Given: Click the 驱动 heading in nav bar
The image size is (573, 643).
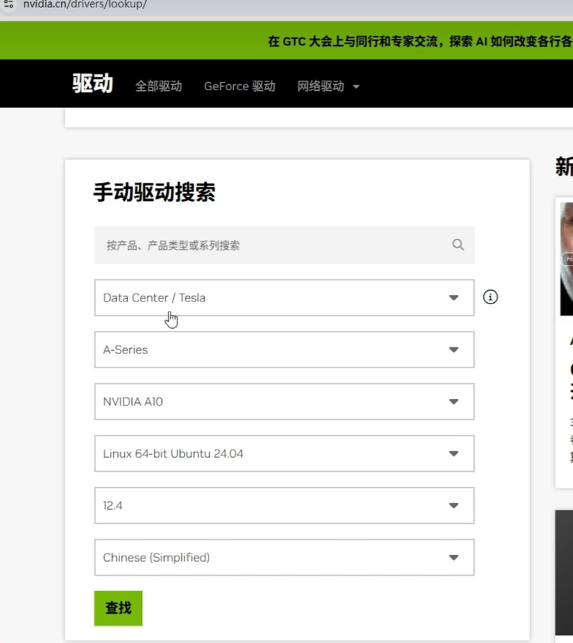Looking at the screenshot, I should point(93,83).
